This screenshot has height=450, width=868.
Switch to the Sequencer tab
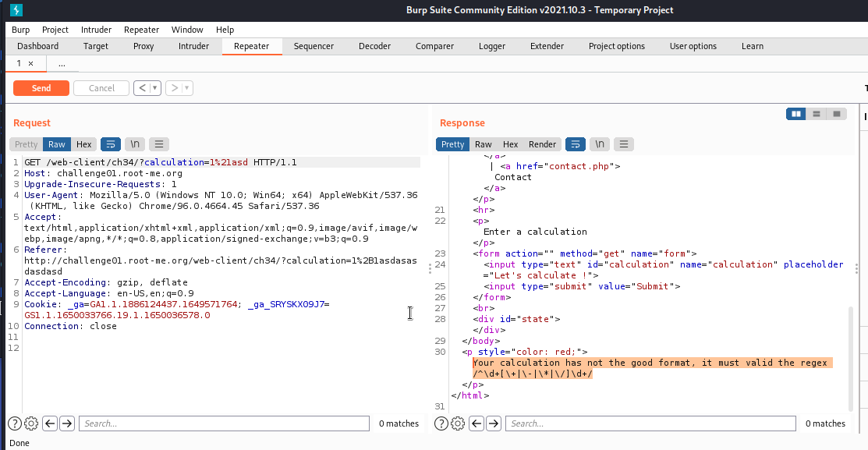click(314, 47)
